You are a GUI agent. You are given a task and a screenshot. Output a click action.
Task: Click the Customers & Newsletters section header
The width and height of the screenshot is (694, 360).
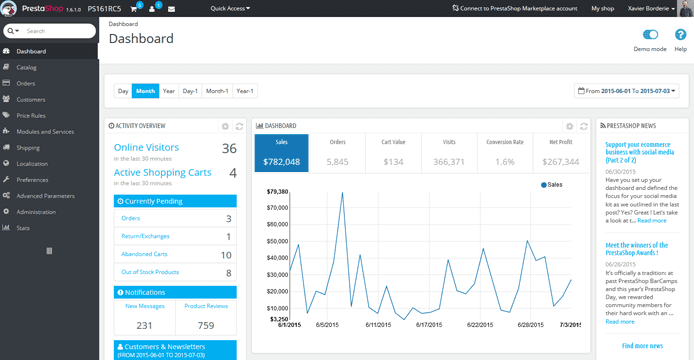(175, 350)
